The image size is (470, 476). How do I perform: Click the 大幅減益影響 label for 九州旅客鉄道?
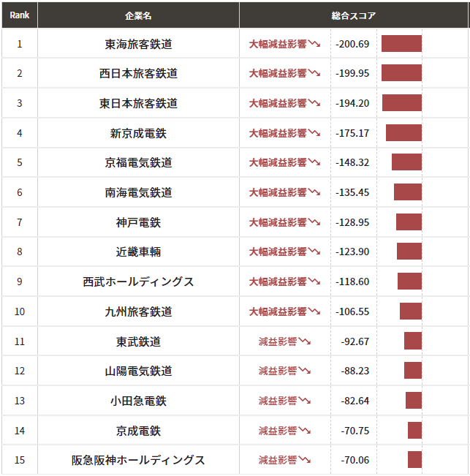point(284,311)
